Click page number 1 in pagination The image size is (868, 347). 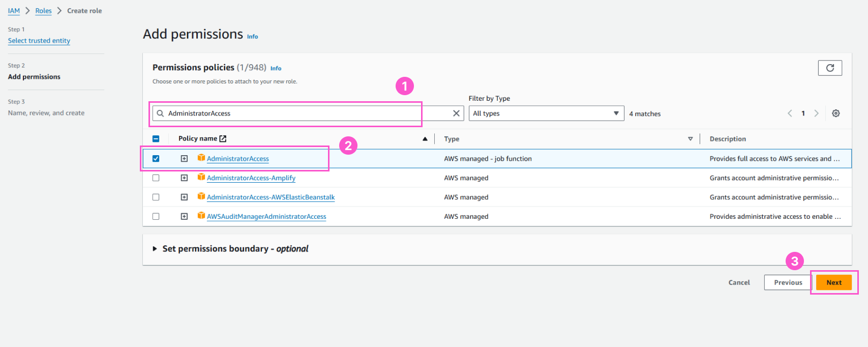click(x=803, y=113)
